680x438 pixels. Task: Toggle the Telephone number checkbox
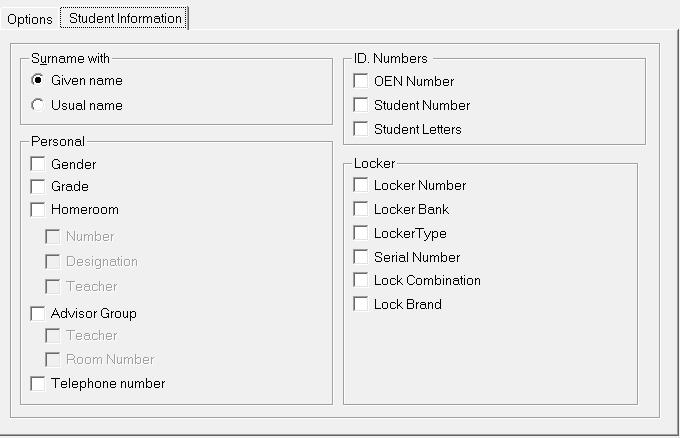pyautogui.click(x=38, y=383)
